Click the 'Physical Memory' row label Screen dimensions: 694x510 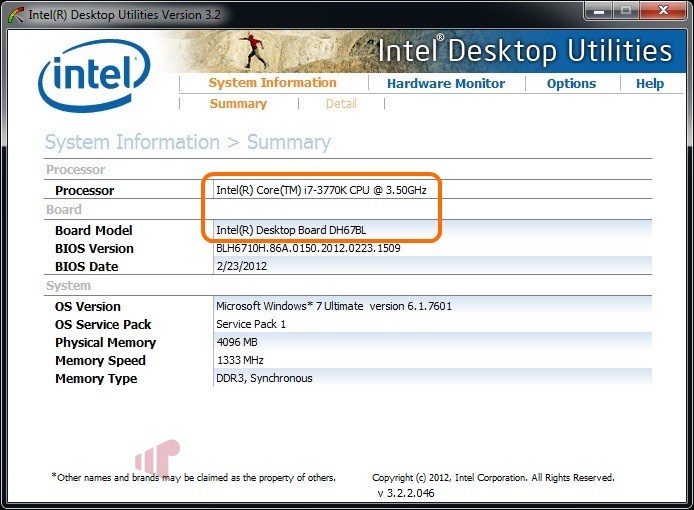pos(106,343)
